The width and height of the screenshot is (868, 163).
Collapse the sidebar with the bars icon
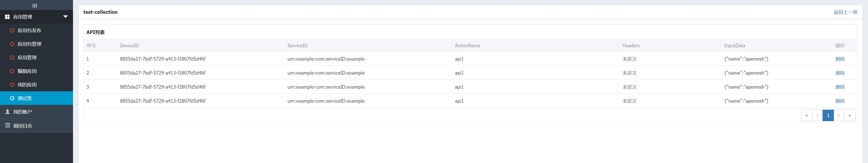point(35,6)
